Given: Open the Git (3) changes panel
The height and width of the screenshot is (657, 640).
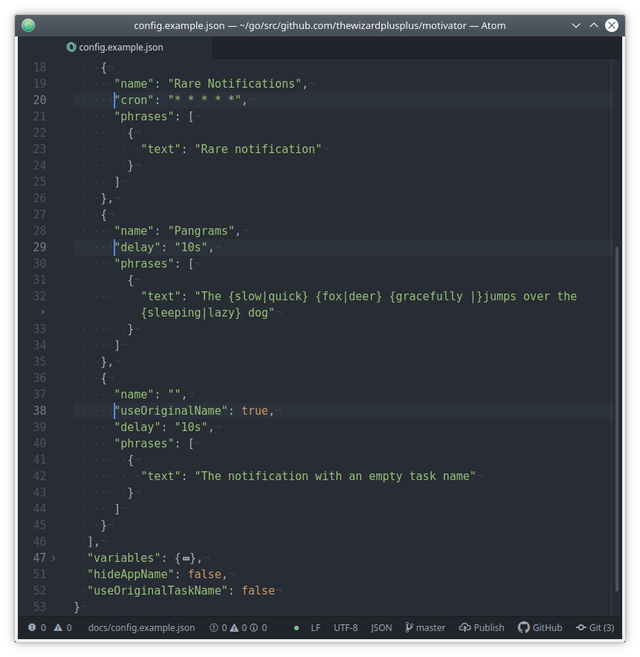Looking at the screenshot, I should coord(595,627).
